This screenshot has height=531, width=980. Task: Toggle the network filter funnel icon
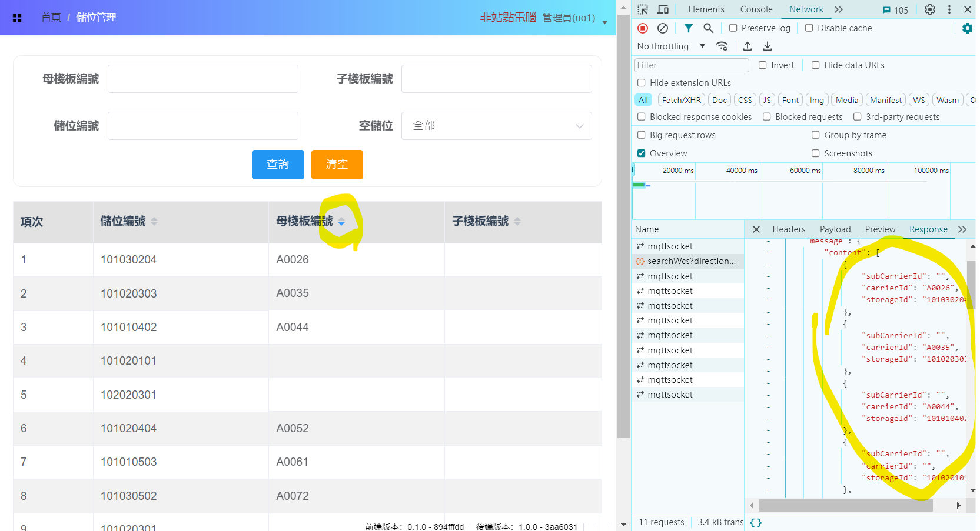pos(688,28)
